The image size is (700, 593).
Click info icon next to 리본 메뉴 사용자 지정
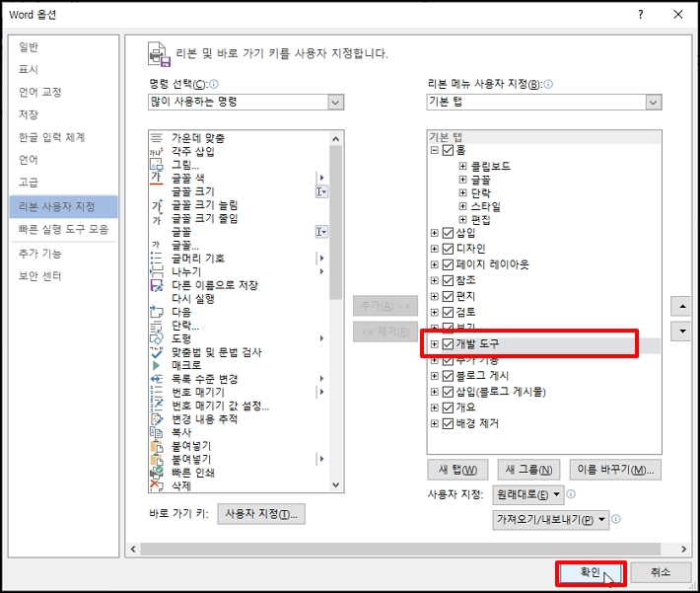coord(548,84)
